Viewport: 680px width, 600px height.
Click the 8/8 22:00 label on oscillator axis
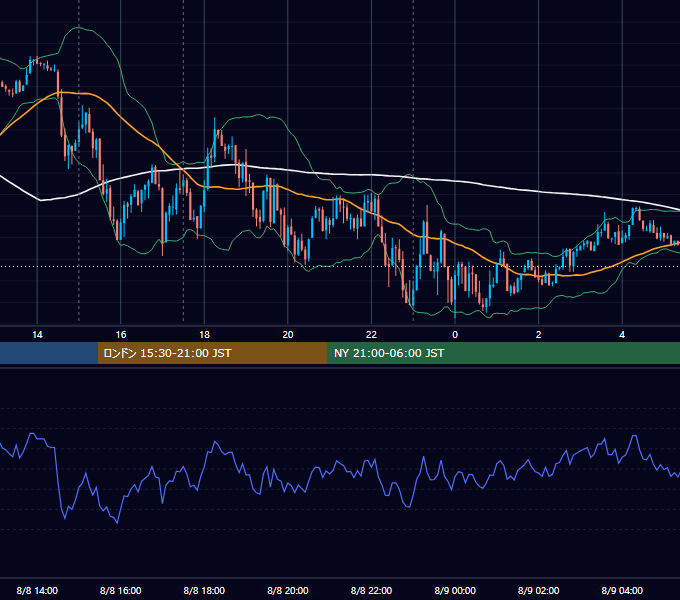371,590
